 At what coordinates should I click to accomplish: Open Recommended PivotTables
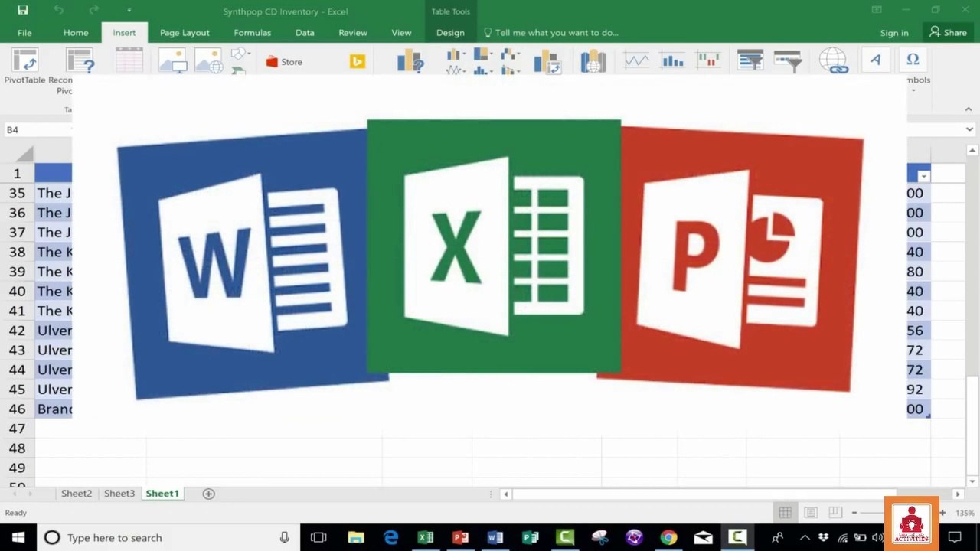[x=80, y=61]
